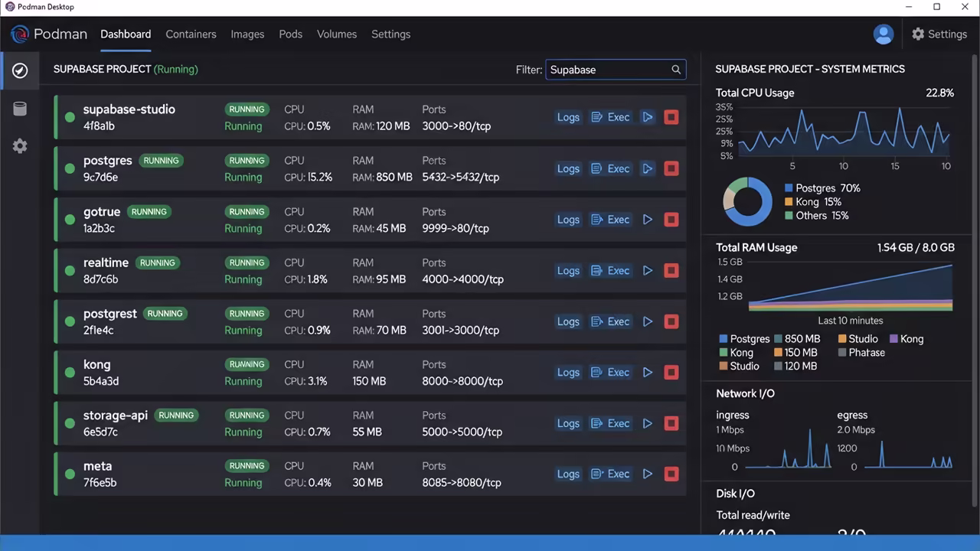Click the Podman logo icon
The image size is (980, 551).
(19, 34)
